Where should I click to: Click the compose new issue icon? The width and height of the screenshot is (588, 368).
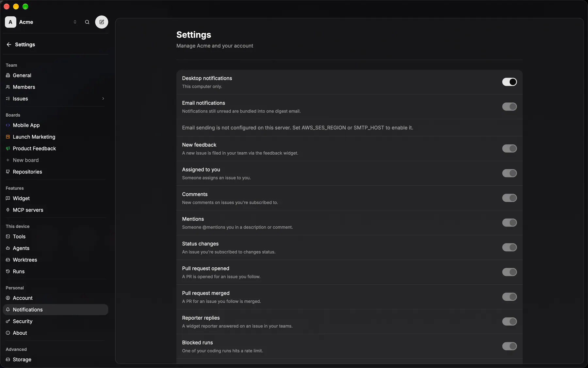point(102,22)
